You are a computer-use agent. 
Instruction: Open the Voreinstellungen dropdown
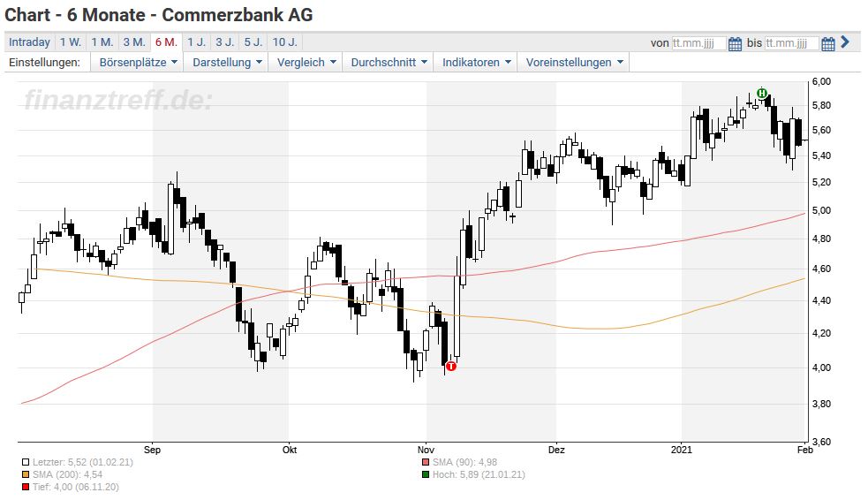tap(573, 63)
